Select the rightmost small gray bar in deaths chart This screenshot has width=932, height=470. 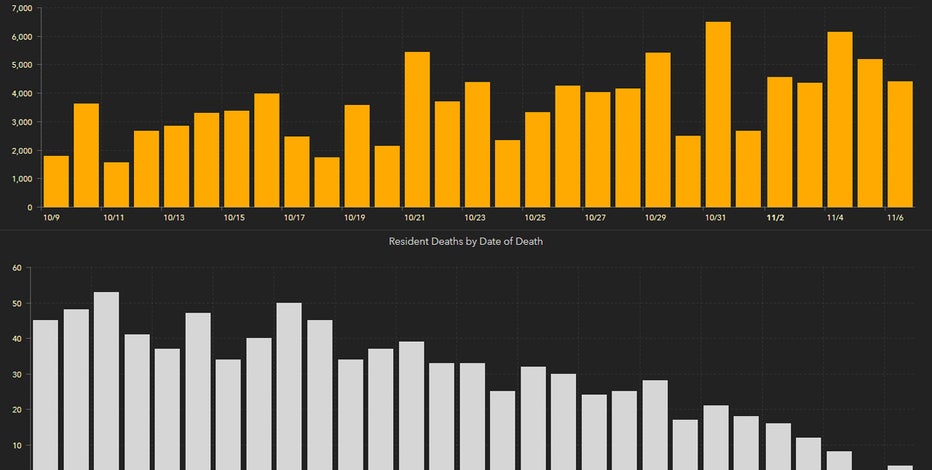899,467
